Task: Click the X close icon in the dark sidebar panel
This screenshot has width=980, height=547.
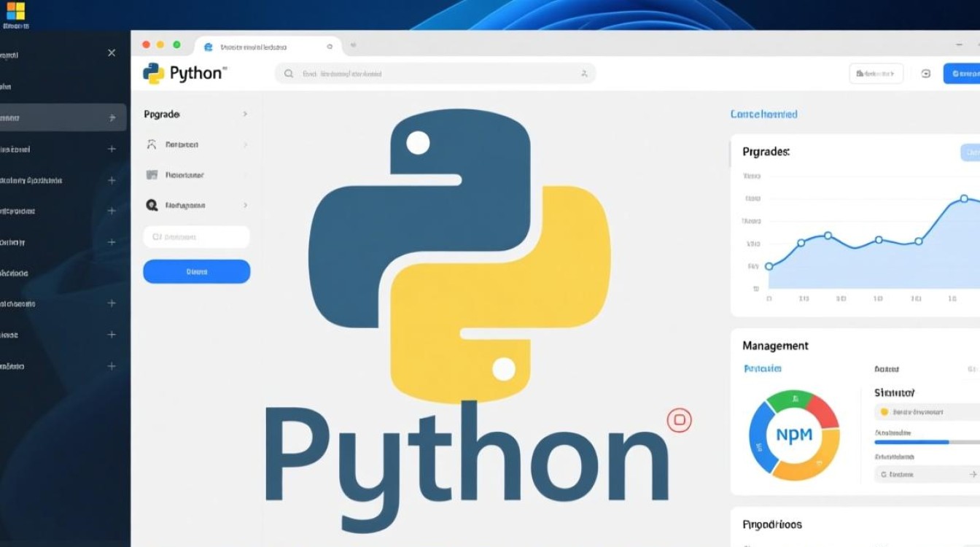Action: pos(111,53)
